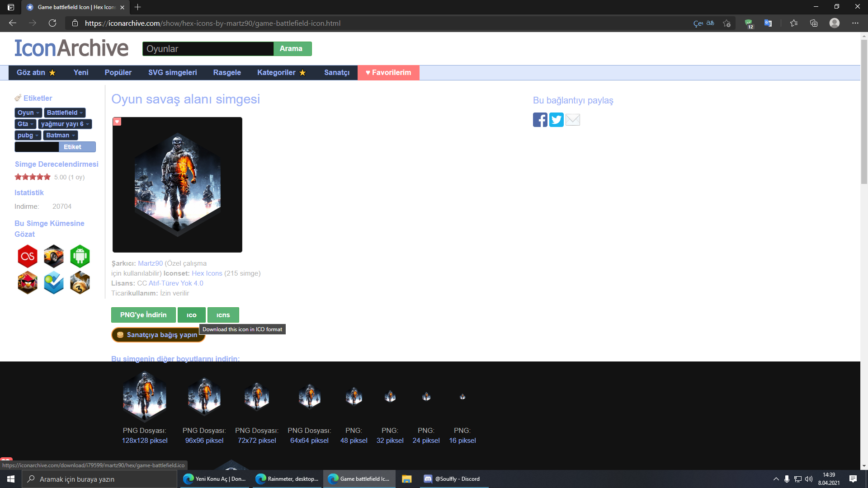Expand the Battlefield tag dropdown
This screenshot has width=868, height=488.
[x=81, y=113]
